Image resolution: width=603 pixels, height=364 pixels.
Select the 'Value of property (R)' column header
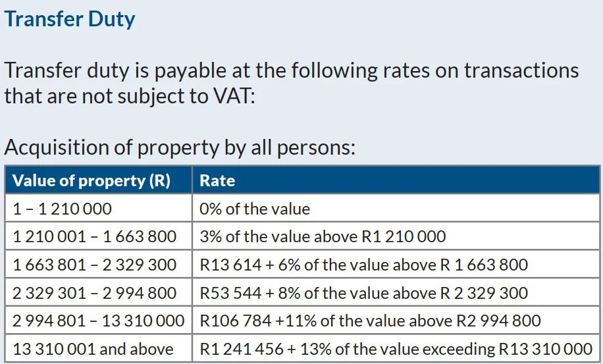click(92, 180)
